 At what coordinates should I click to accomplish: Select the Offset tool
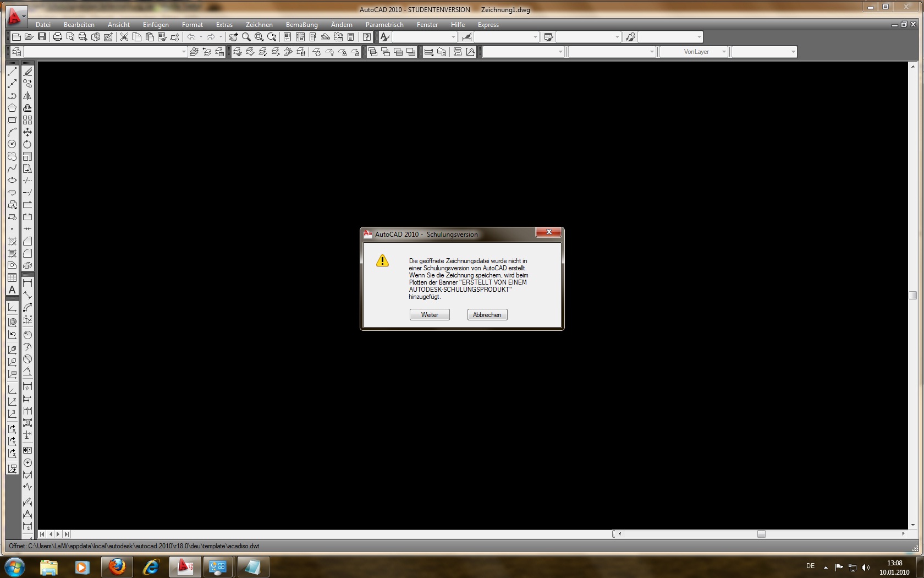click(28, 108)
